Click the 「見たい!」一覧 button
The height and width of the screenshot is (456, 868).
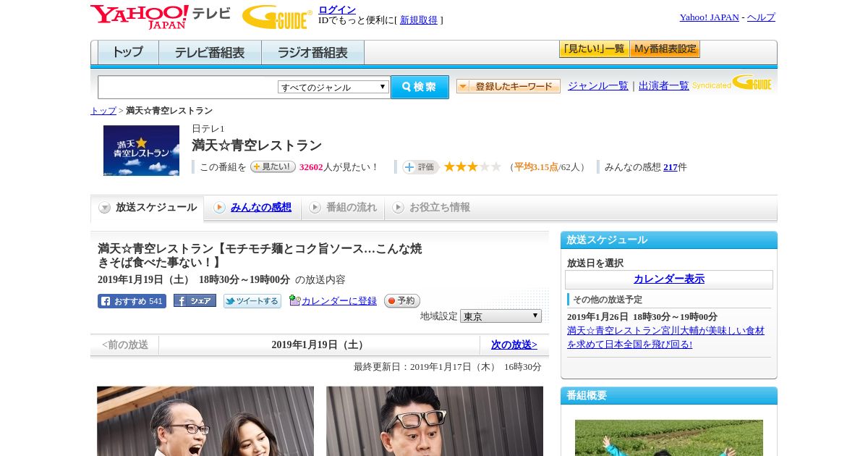594,49
